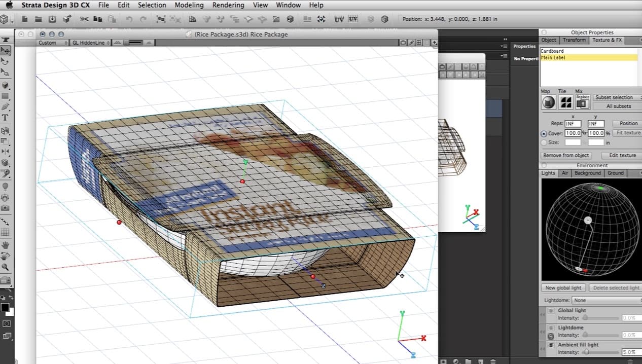
Task: Select the Hand pan tool
Action: pyautogui.click(x=5, y=244)
